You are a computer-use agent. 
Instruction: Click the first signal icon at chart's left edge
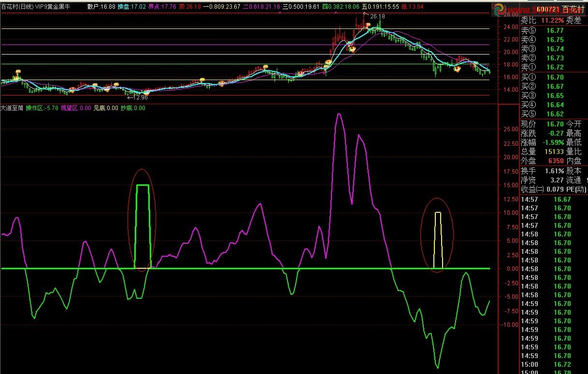[18, 73]
